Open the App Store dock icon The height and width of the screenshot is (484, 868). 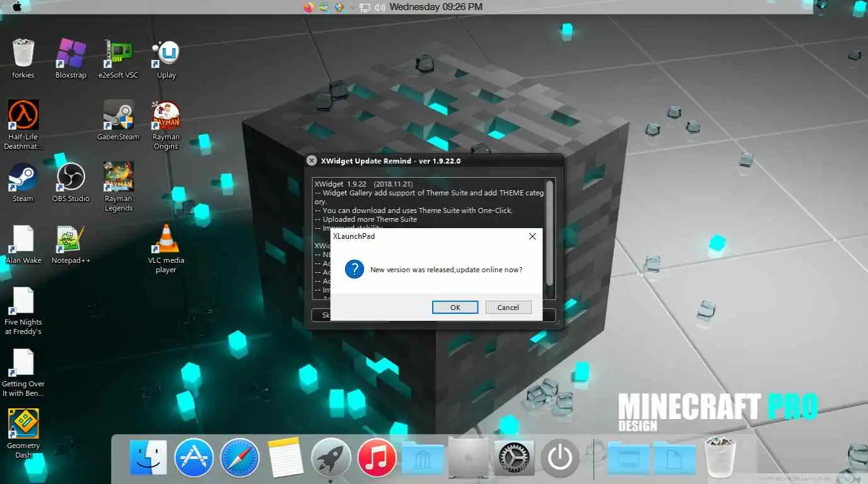[194, 458]
